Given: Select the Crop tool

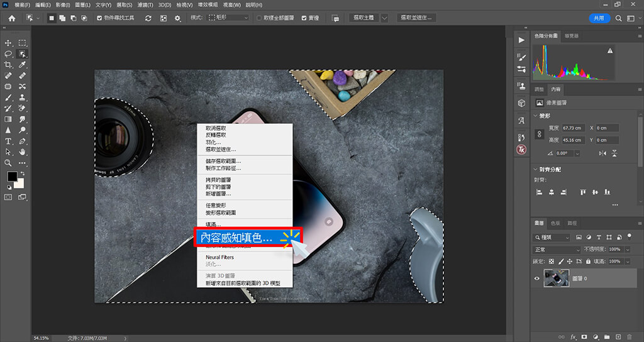Looking at the screenshot, I should (x=8, y=65).
